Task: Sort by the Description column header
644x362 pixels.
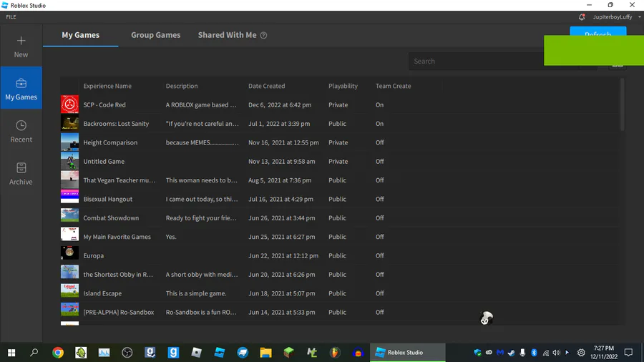Action: coord(182,86)
